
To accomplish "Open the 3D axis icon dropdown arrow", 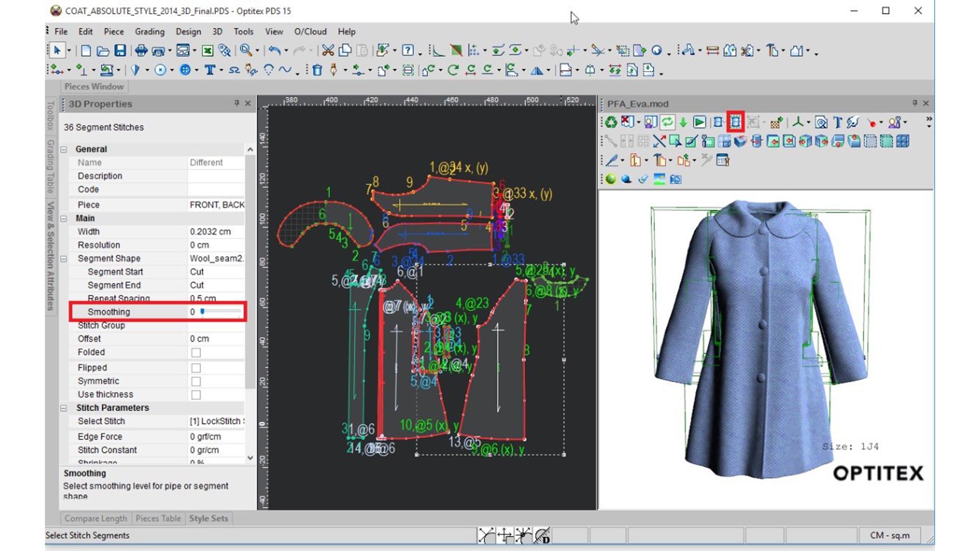I will pos(808,122).
